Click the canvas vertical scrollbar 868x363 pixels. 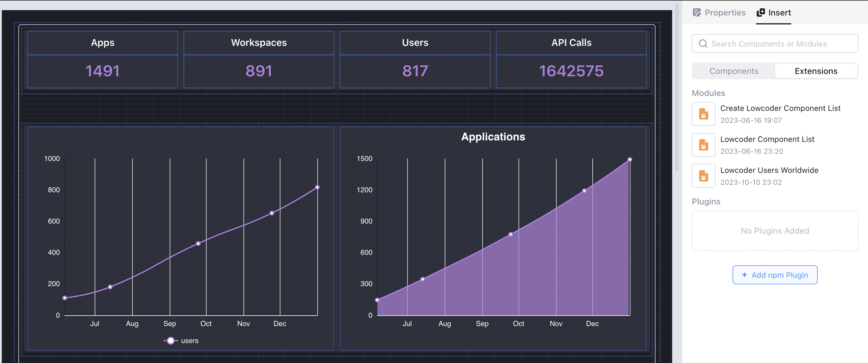pyautogui.click(x=676, y=88)
